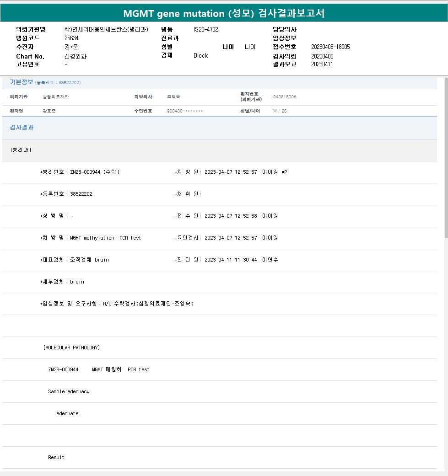Click the 접수번호 value 20230406-18005
Image resolution: width=448 pixels, height=476 pixels.
[330, 47]
